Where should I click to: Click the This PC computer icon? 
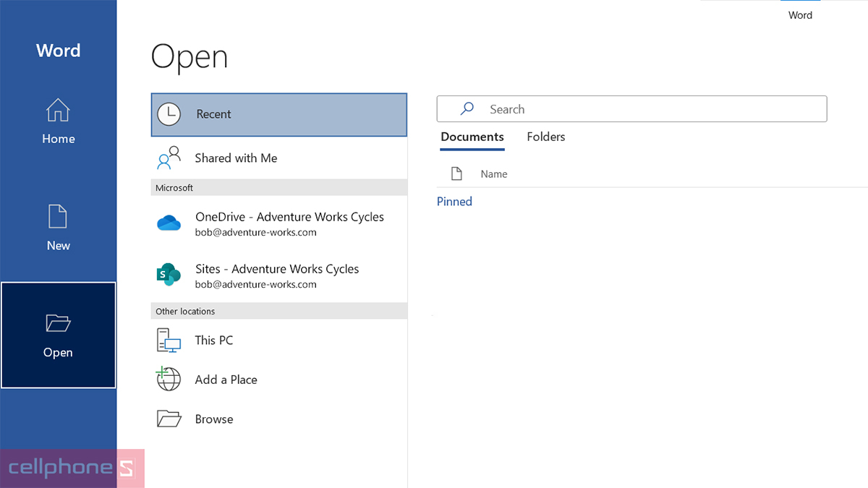169,341
